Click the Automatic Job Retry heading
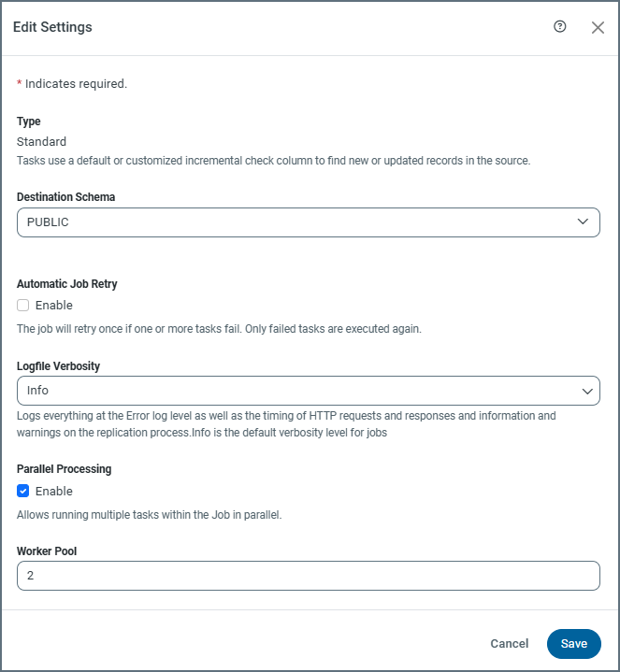Viewport: 620px width, 672px height. pyautogui.click(x=67, y=284)
